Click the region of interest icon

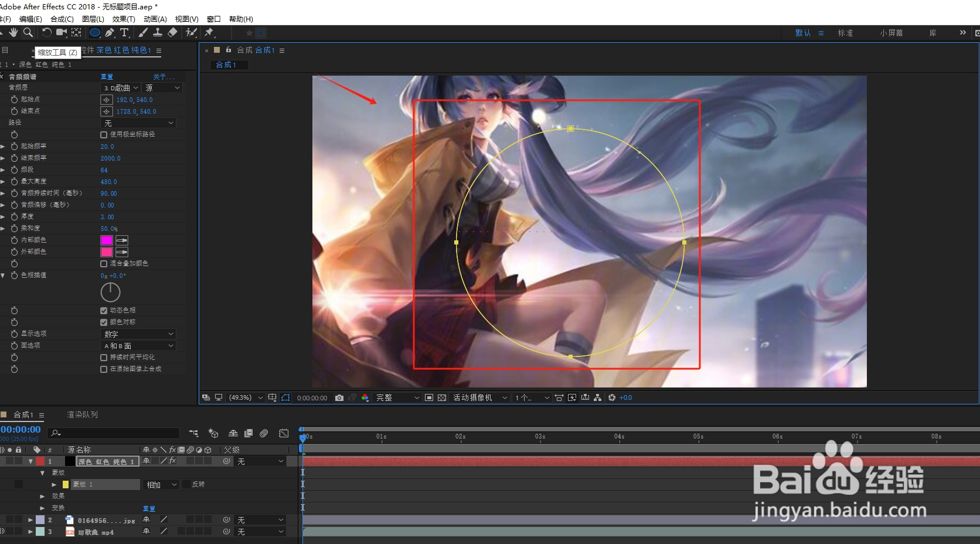pos(429,397)
